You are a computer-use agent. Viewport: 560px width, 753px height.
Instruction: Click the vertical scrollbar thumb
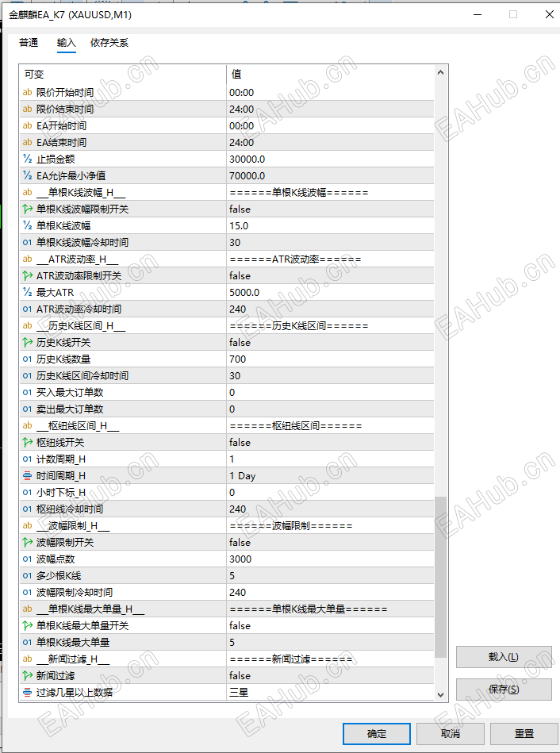coord(440,577)
